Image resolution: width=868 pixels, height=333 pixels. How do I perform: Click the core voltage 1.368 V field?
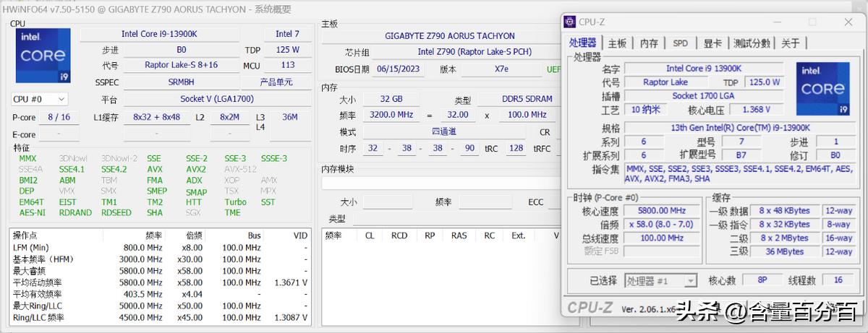tap(756, 110)
